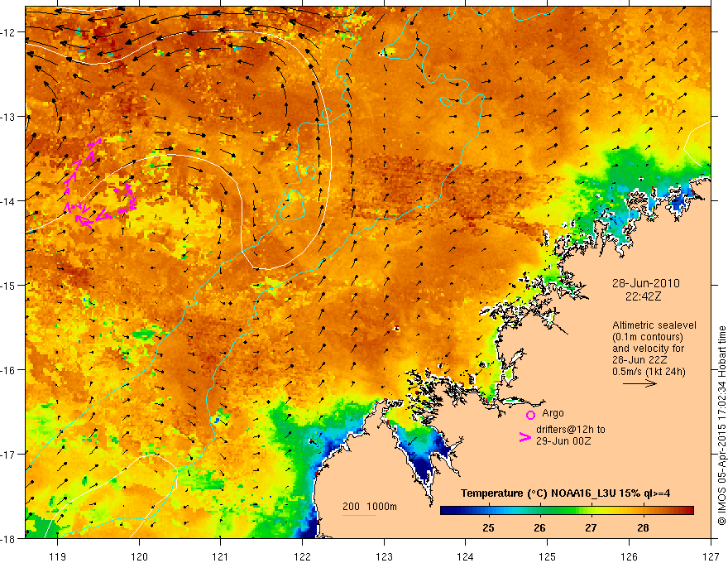Click the magenta Argo circle legend symbol
The width and height of the screenshot is (728, 563).
pyautogui.click(x=530, y=415)
